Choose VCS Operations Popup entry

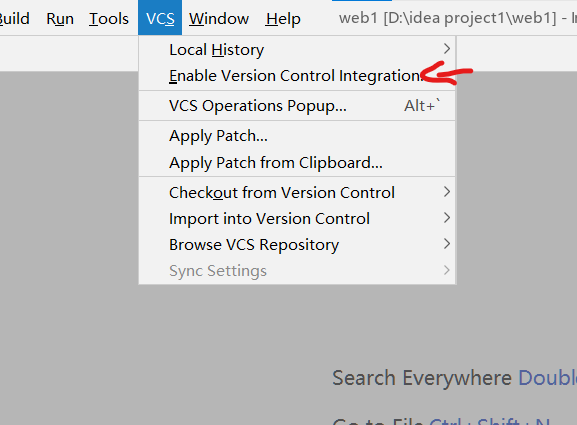click(x=297, y=106)
